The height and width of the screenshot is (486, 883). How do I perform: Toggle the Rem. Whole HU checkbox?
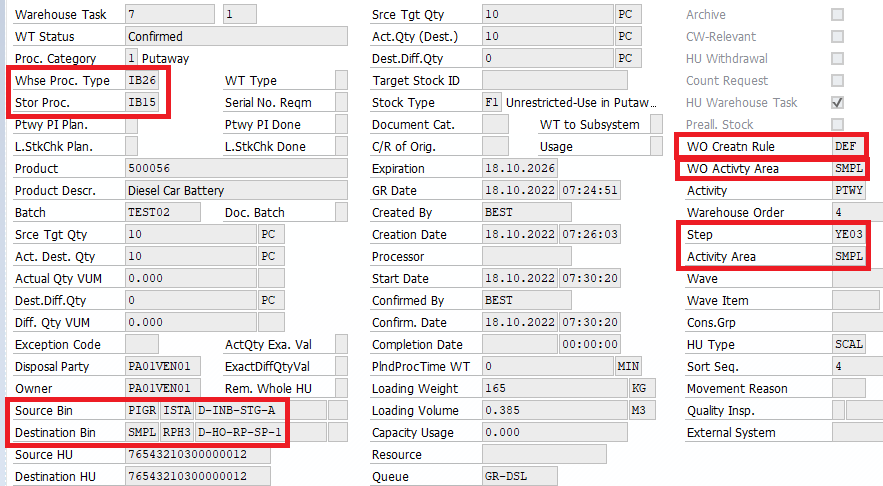pos(341,389)
